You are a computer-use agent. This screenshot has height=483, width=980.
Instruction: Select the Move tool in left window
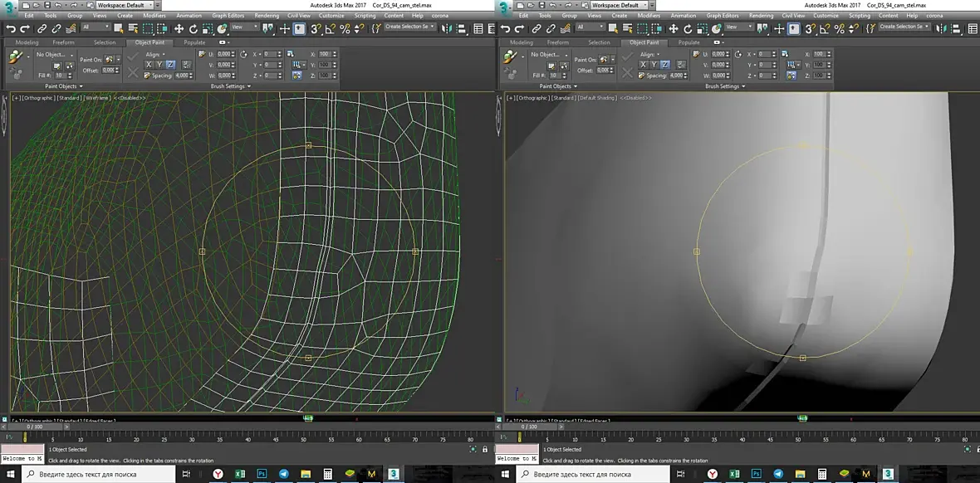click(x=179, y=28)
